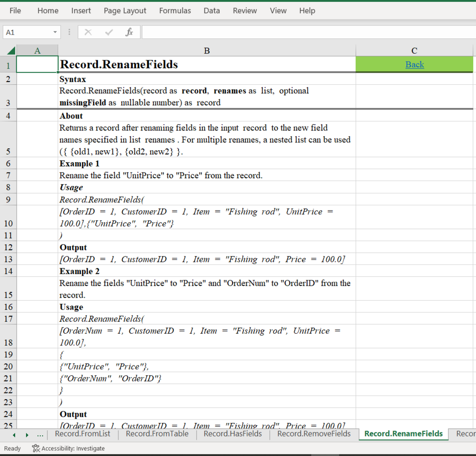Viewport: 476px width, 456px height.
Task: Follow the Back hyperlink in cell C1
Action: tap(414, 64)
